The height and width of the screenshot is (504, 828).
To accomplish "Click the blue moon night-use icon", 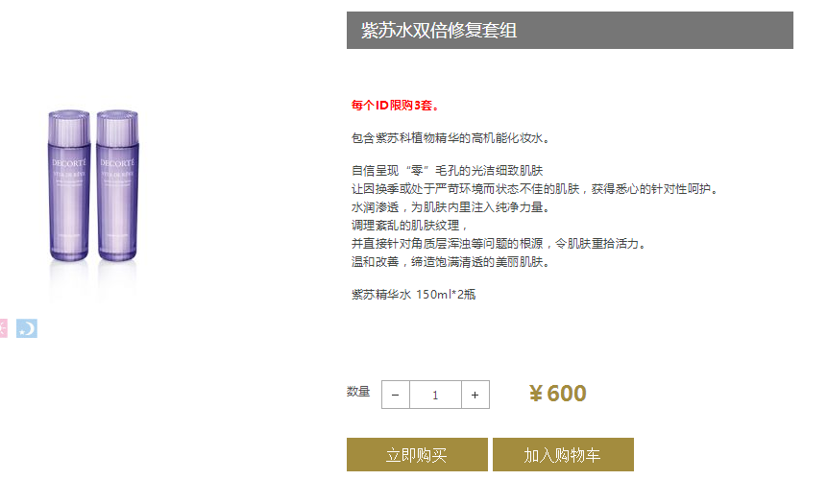I will click(27, 328).
